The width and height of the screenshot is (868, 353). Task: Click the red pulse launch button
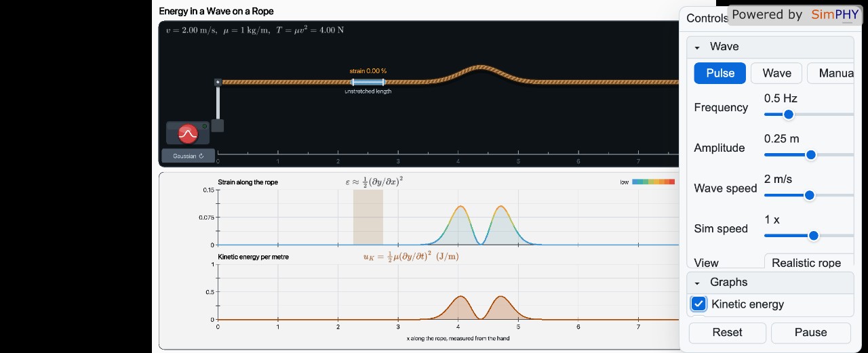tap(188, 133)
